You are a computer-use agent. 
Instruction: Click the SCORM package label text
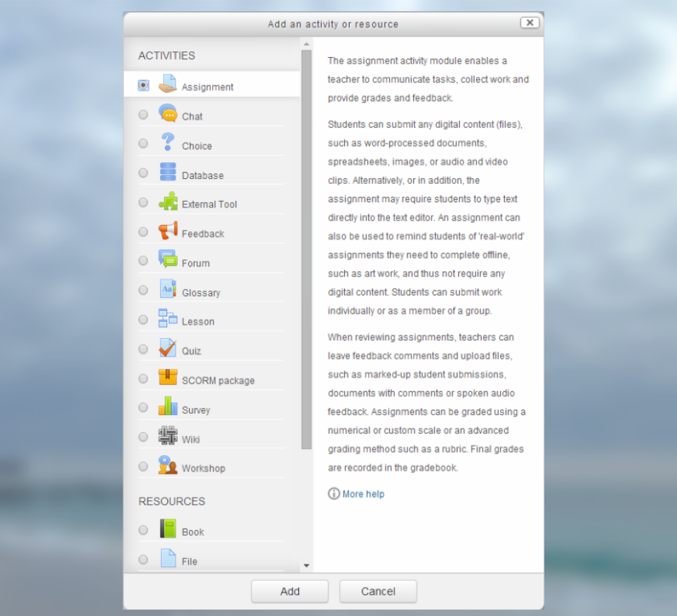tap(219, 381)
